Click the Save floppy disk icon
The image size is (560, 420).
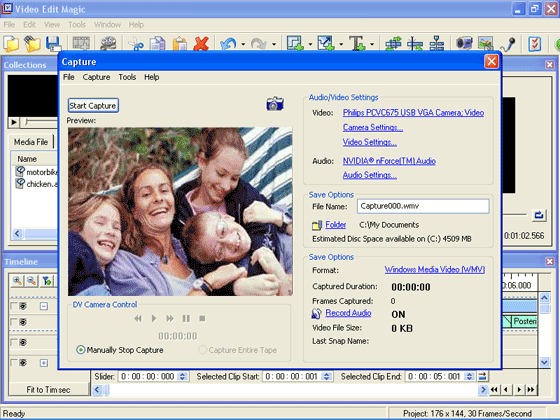tap(53, 44)
